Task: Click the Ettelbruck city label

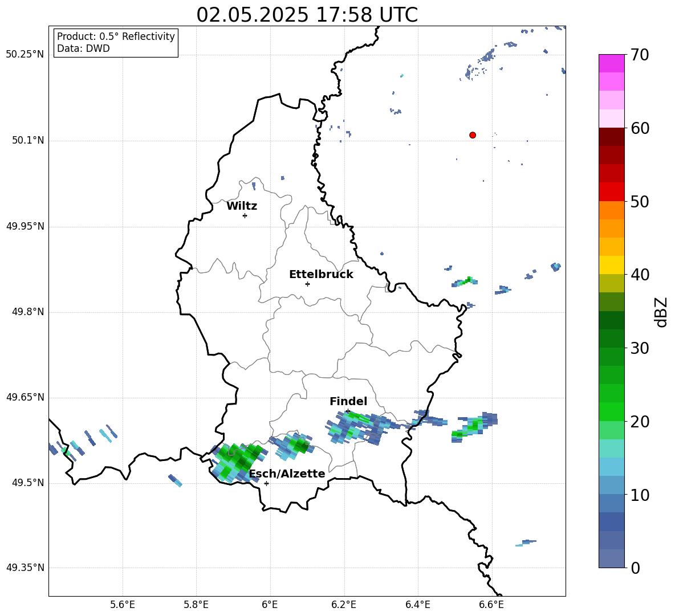Action: [321, 275]
